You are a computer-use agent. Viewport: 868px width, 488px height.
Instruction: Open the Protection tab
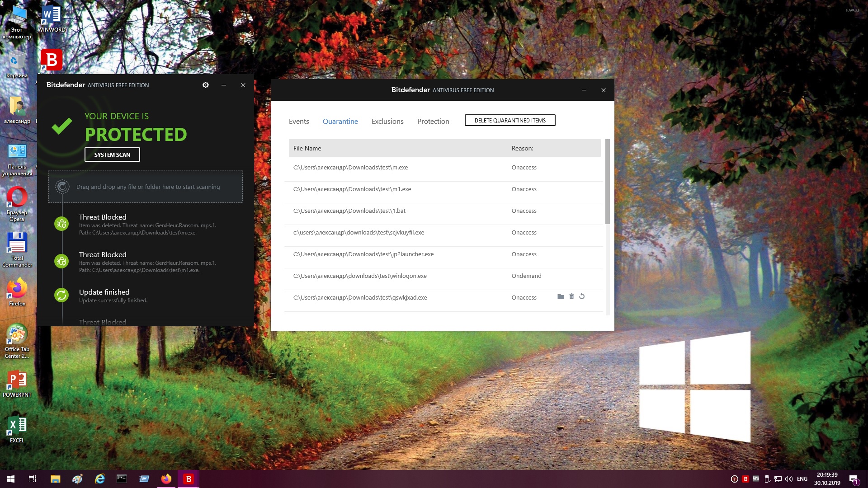pyautogui.click(x=433, y=121)
